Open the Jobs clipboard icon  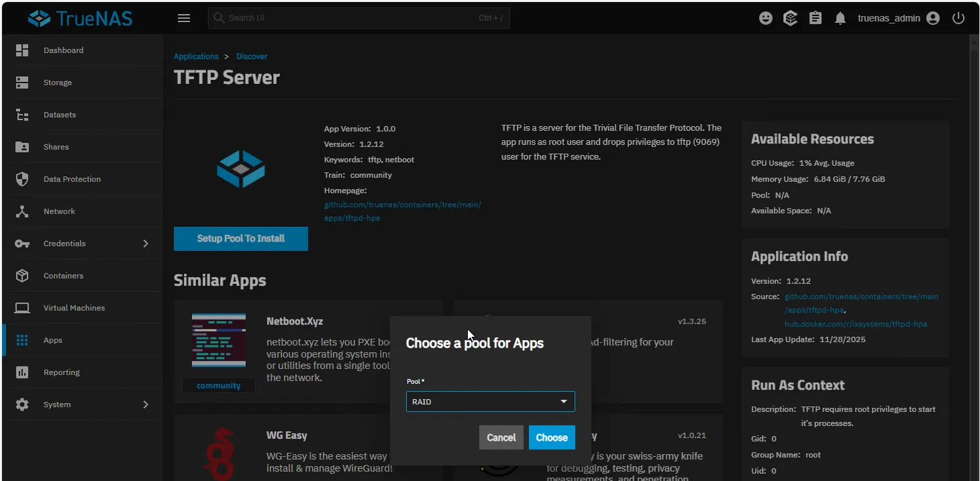tap(816, 18)
